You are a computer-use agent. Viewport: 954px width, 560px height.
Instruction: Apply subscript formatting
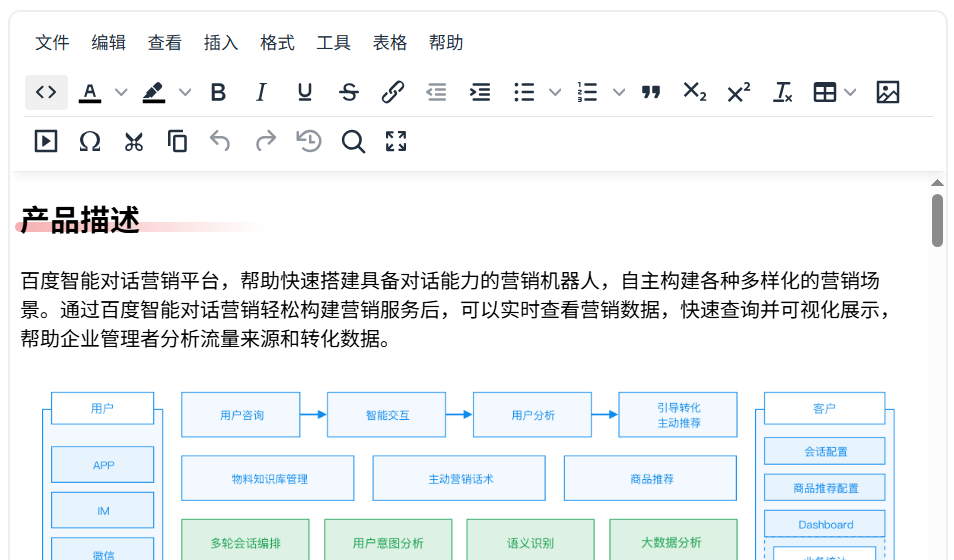(695, 93)
